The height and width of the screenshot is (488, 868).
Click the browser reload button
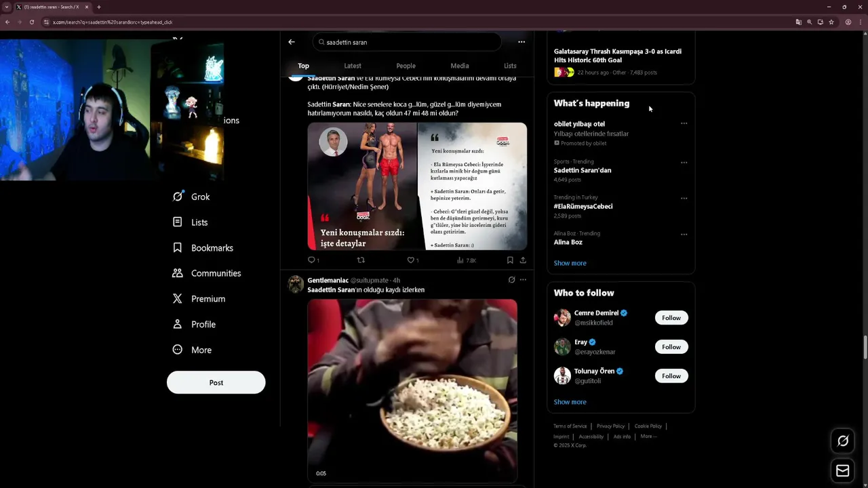[x=32, y=22]
